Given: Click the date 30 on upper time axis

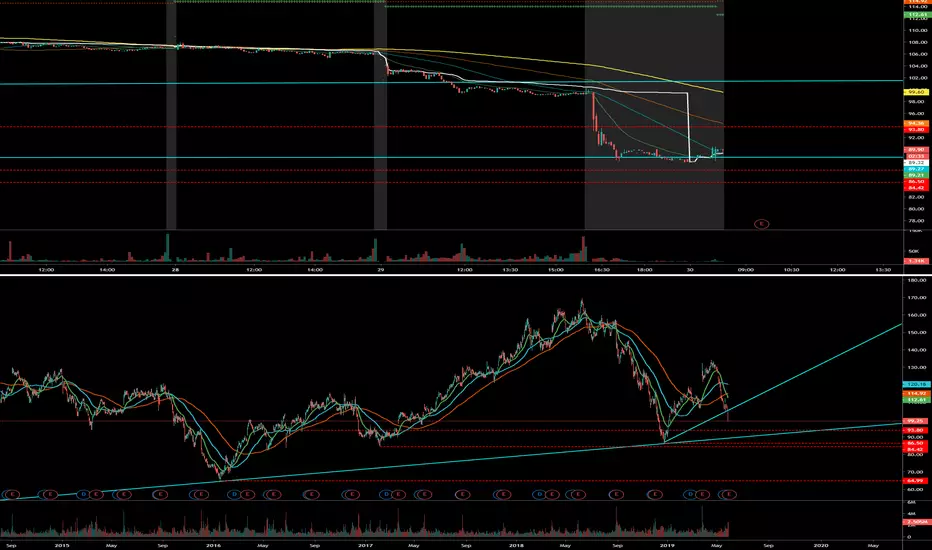Looking at the screenshot, I should 689,270.
